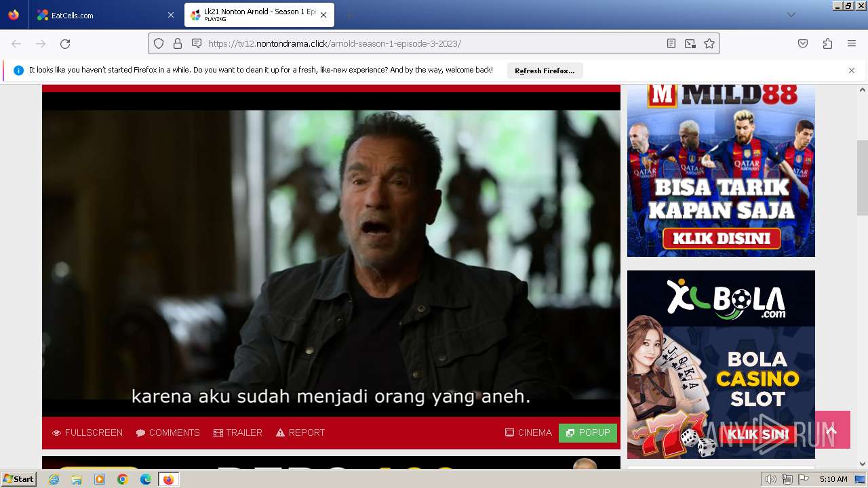Open Windows Media Player from taskbar
The image size is (868, 488).
[100, 479]
